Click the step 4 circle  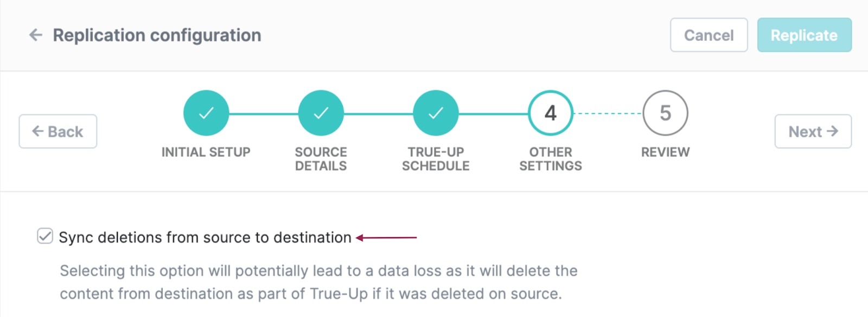pos(551,113)
